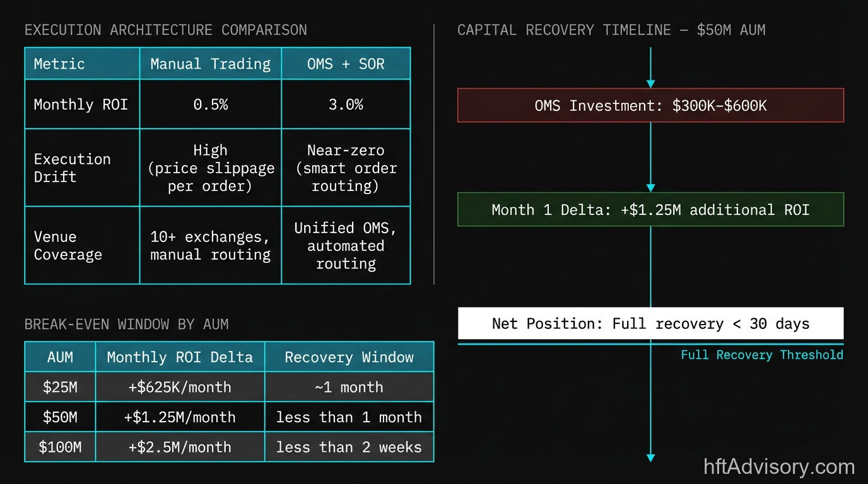
Task: Select the Execution Drift row label
Action: pos(72,168)
